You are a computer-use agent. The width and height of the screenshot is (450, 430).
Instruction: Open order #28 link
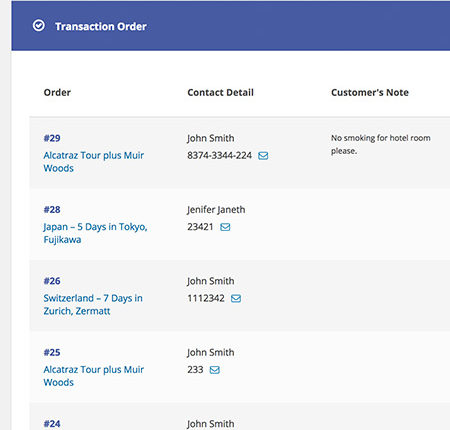[x=52, y=209]
